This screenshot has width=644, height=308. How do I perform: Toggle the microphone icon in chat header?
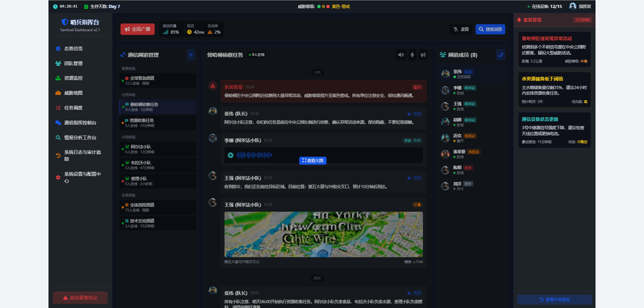pos(412,55)
